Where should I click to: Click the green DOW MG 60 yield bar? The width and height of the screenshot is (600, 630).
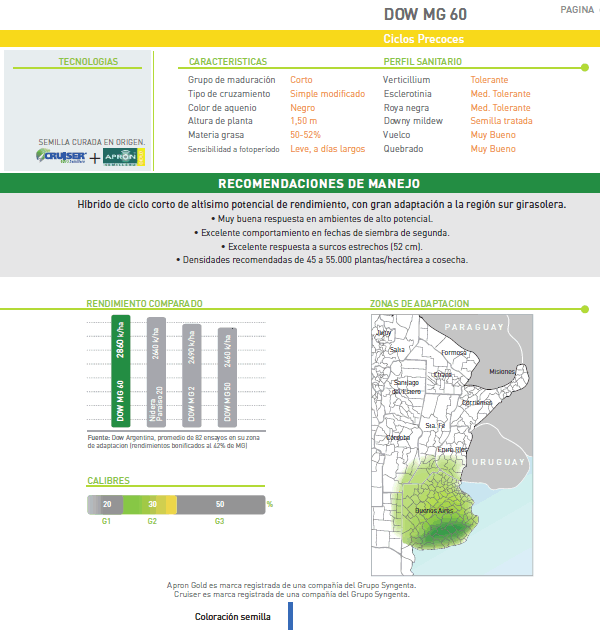tap(119, 372)
